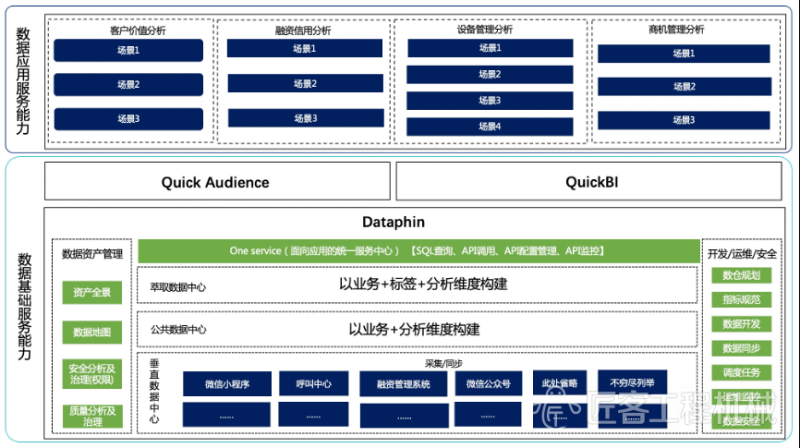
Task: Open the 调度任务 green box
Action: (x=741, y=372)
